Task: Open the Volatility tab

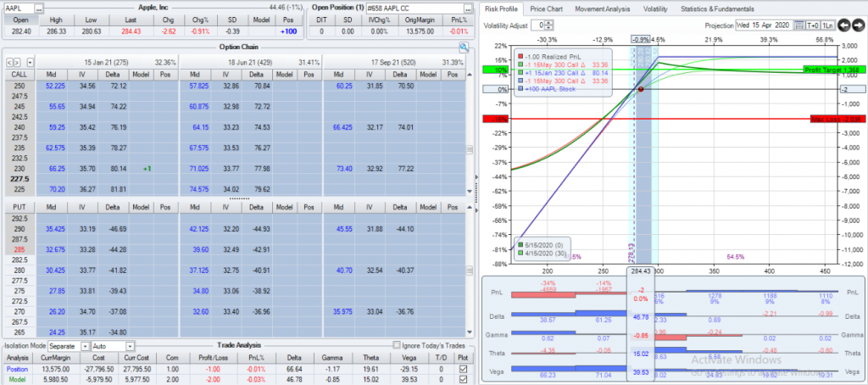Action: pyautogui.click(x=655, y=8)
